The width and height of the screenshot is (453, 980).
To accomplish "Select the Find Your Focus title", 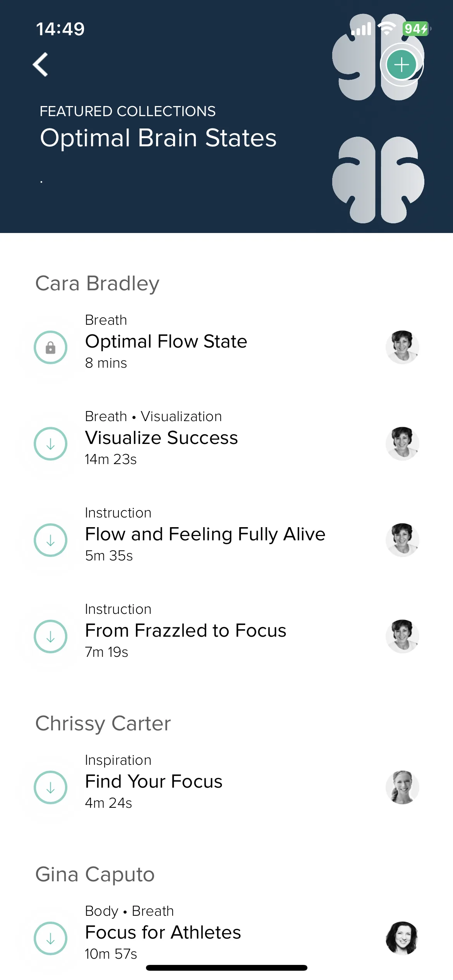I will pyautogui.click(x=154, y=781).
